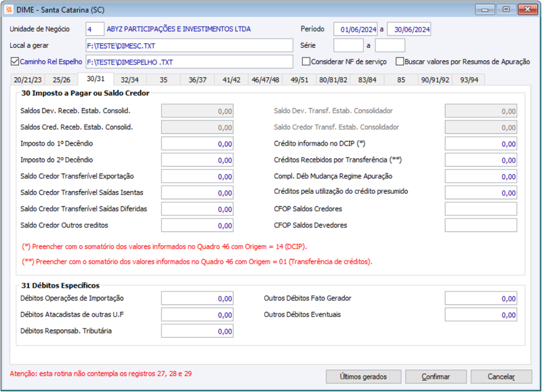Click the Unidade de Negócio code field
The height and width of the screenshot is (392, 542).
click(x=95, y=29)
